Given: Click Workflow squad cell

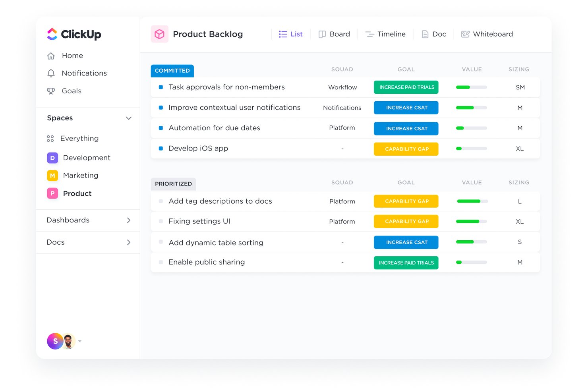Looking at the screenshot, I should [x=342, y=87].
